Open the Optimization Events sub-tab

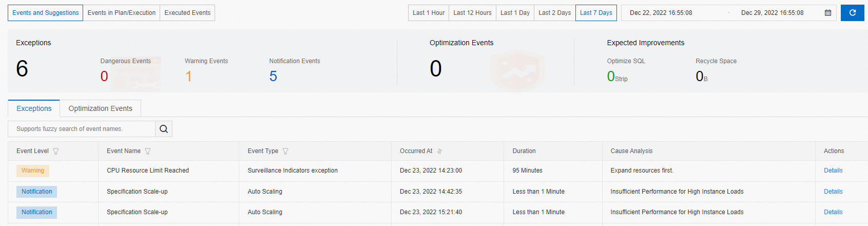pyautogui.click(x=100, y=108)
